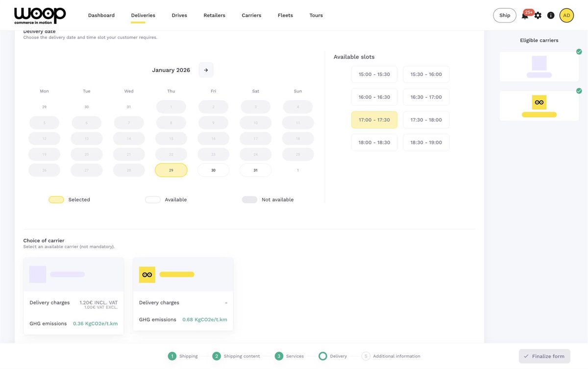
Task: Select the 15:00 - 15:30 slot
Action: (x=374, y=74)
